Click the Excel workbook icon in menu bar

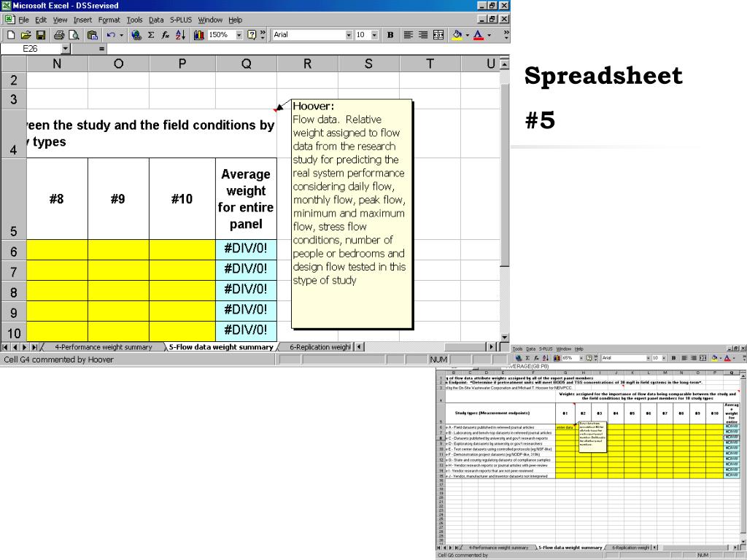[x=9, y=20]
